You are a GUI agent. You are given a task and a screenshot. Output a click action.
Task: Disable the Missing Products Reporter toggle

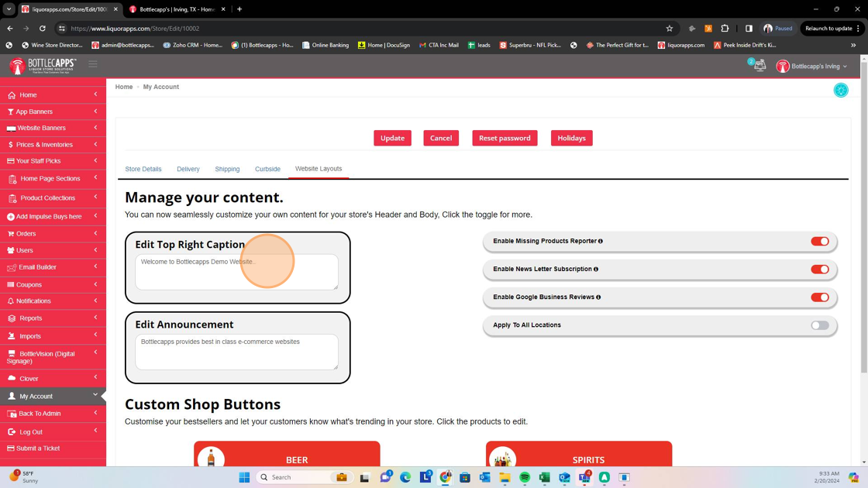(x=820, y=241)
